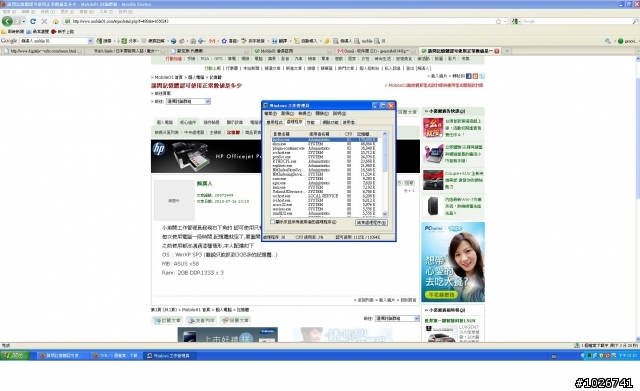Click the Task Manager scrollbar down arrow
The height and width of the screenshot is (391, 640).
click(x=384, y=214)
